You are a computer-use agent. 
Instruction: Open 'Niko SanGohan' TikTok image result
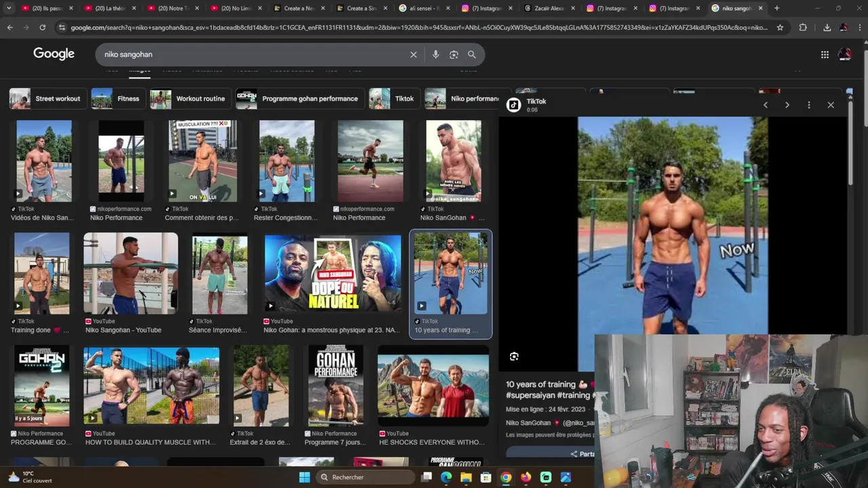(x=454, y=161)
